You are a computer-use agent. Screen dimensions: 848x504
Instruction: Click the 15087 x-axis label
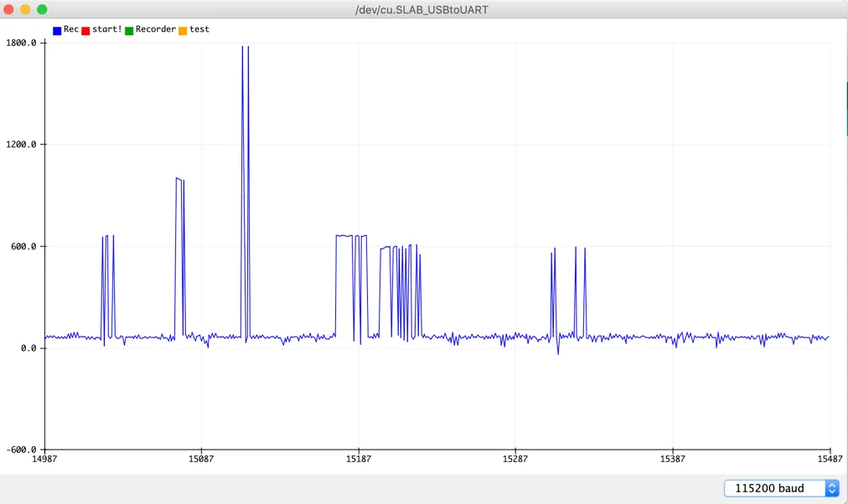[201, 459]
